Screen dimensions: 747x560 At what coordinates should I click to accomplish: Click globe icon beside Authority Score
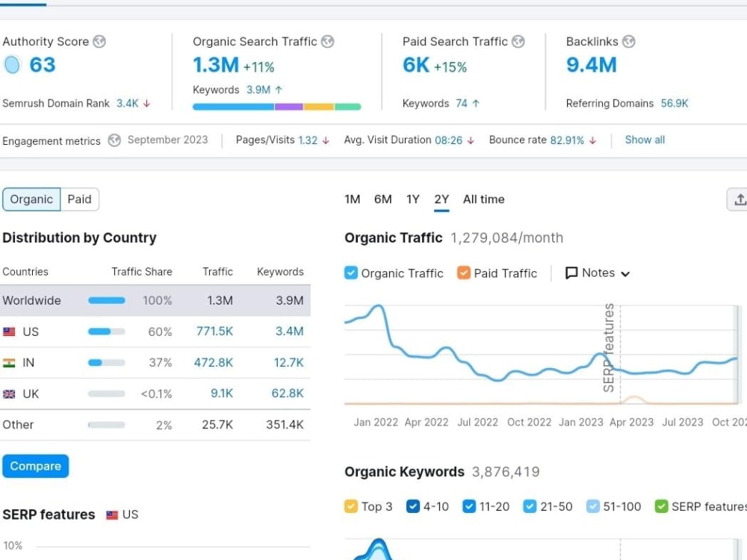pos(99,41)
